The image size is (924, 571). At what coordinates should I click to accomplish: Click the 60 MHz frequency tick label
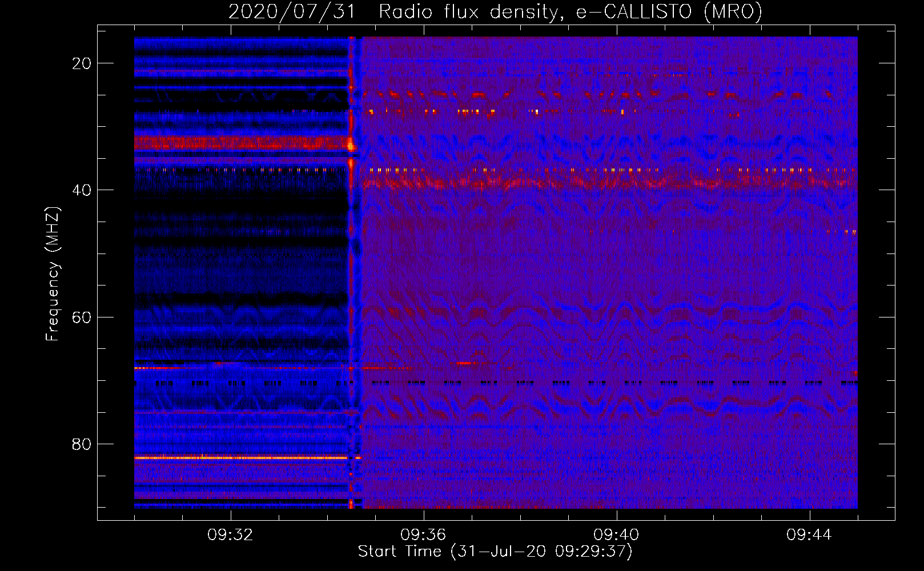82,317
